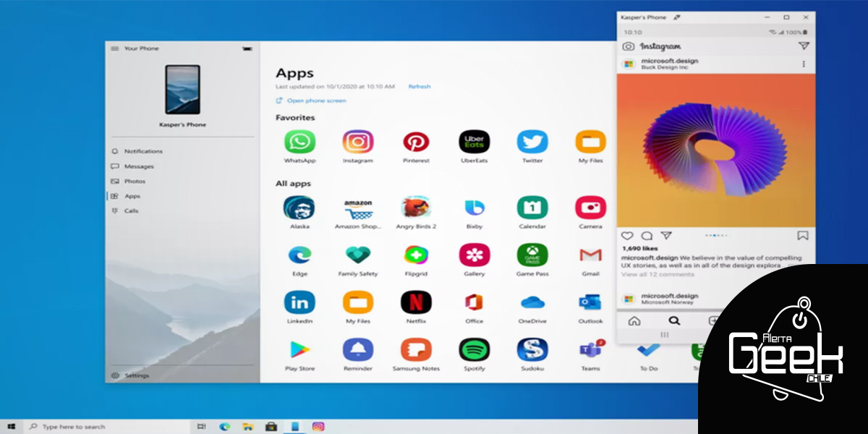Open Settings in Your Phone sidebar

131,375
